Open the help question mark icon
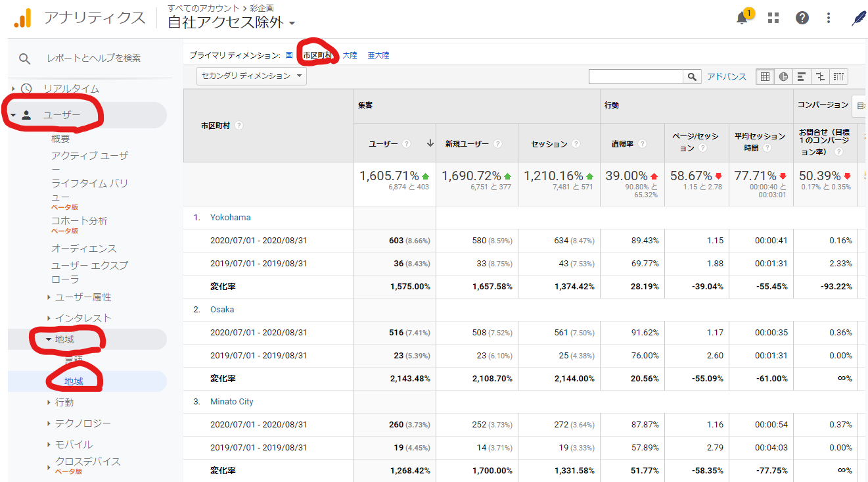Viewport: 868px width, 482px height. pos(802,18)
